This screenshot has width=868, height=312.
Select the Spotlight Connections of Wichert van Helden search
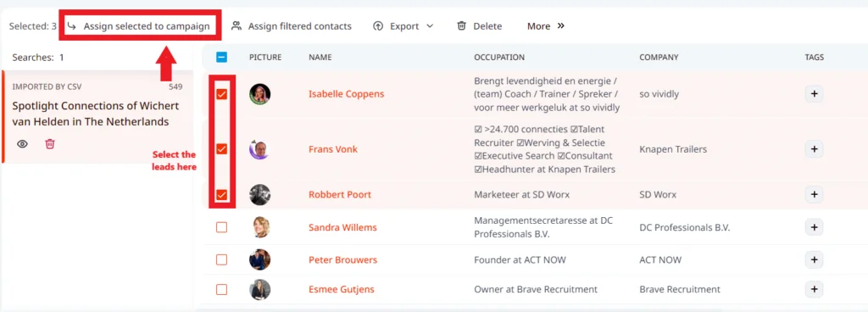point(96,114)
